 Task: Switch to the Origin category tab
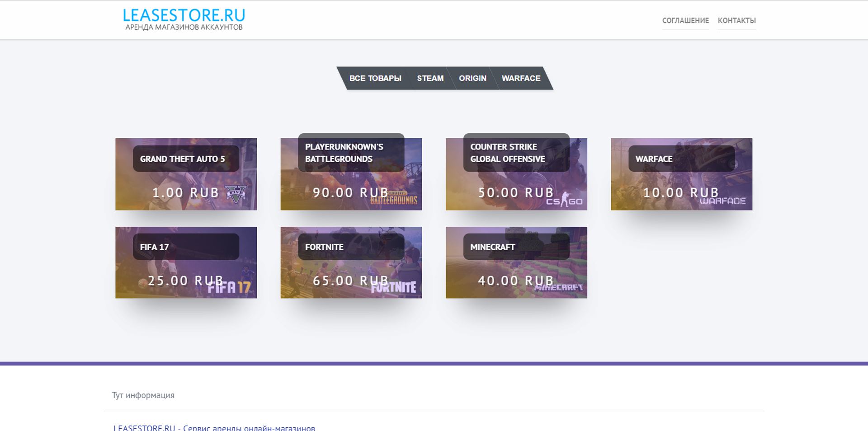click(x=472, y=78)
